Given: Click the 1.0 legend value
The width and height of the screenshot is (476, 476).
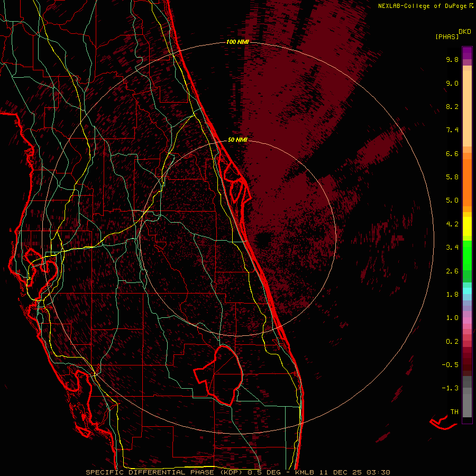Looking at the screenshot, I should (x=452, y=318).
